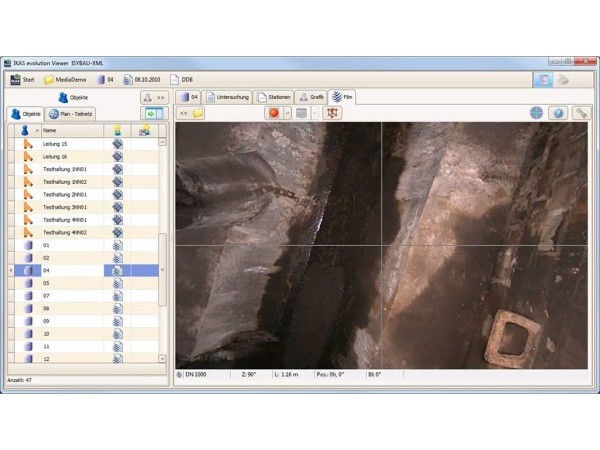Click the object list vertical scrollbar down arrow
Screen dimensions: 600x450
[162, 358]
